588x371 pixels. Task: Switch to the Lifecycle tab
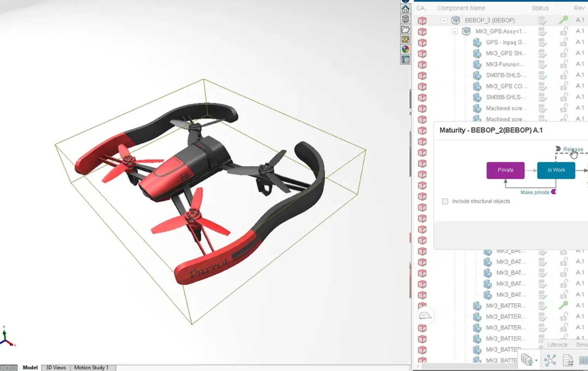[x=557, y=345]
